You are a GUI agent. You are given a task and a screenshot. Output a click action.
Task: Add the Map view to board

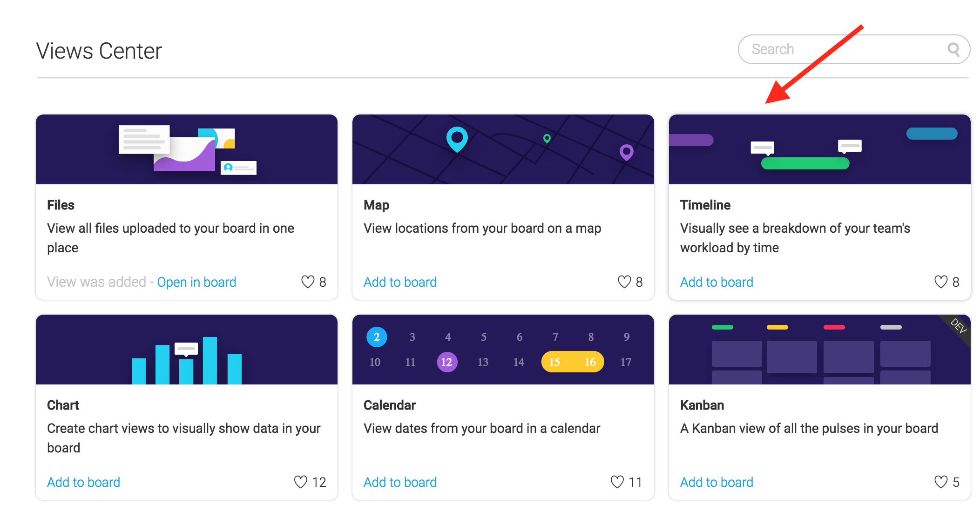(x=400, y=282)
